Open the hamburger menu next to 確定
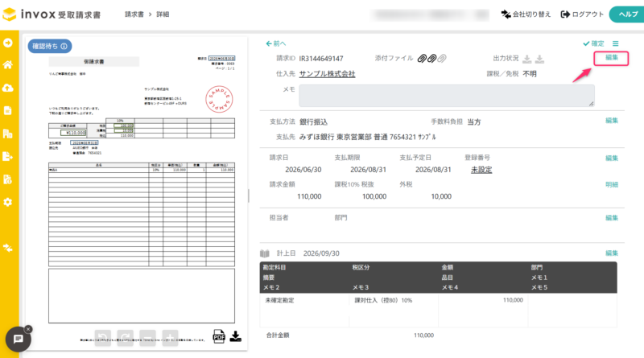This screenshot has width=644, height=358. (615, 43)
